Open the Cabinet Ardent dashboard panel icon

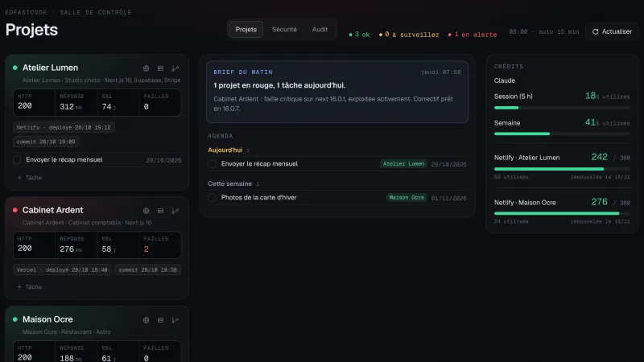tap(160, 211)
